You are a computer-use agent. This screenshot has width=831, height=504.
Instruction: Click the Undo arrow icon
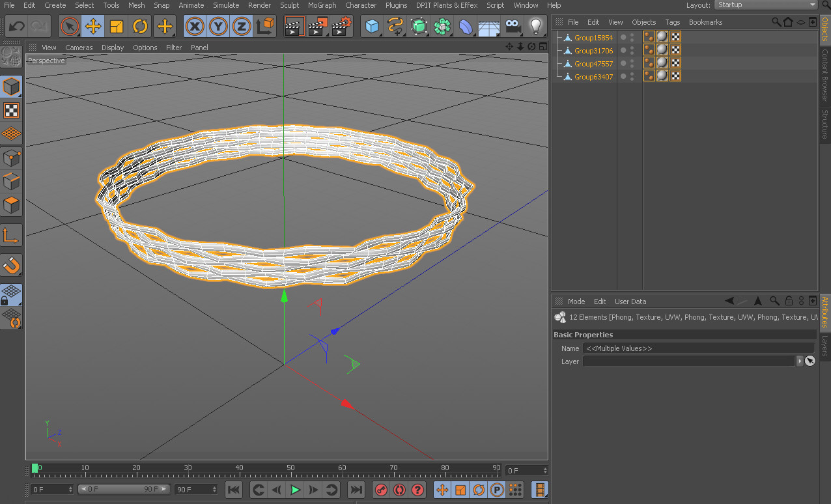point(16,27)
